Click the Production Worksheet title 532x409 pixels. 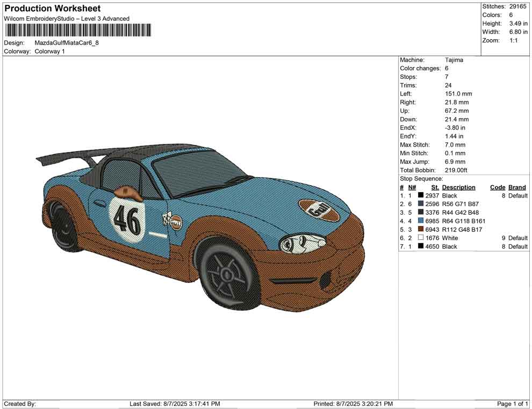[x=52, y=9]
